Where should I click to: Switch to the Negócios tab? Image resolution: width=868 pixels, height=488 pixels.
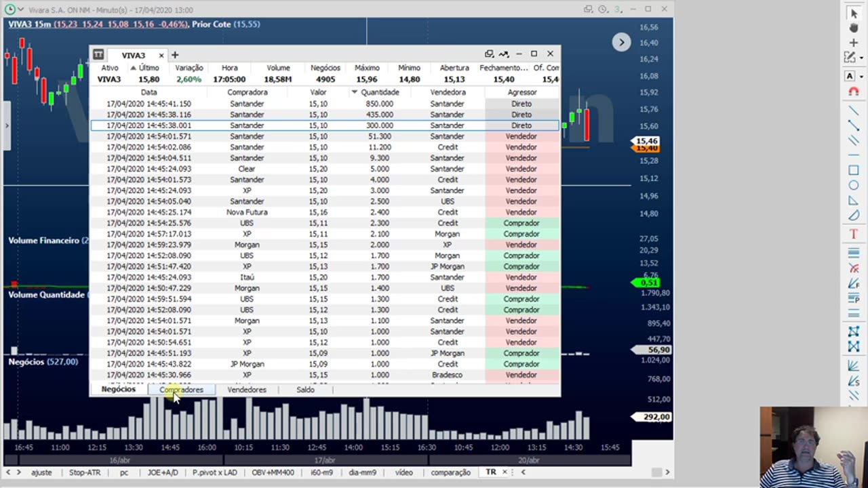click(x=119, y=390)
